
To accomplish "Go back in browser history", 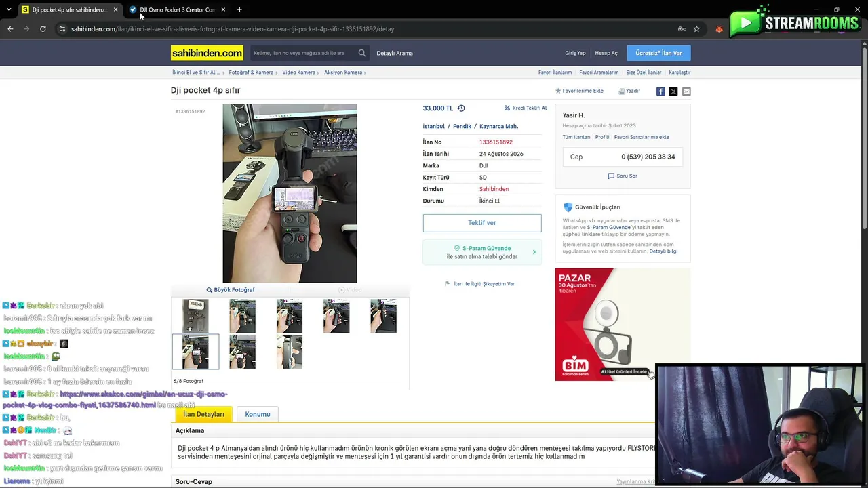I will (x=10, y=29).
